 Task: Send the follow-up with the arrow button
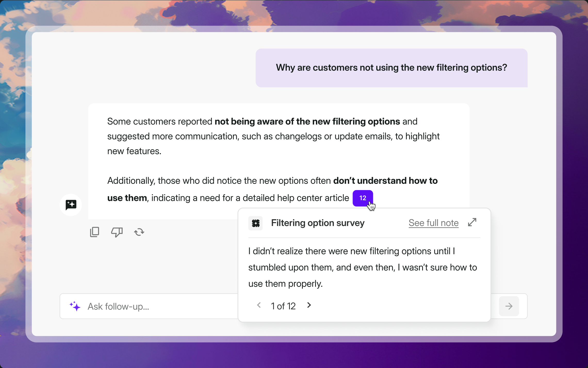tap(509, 306)
